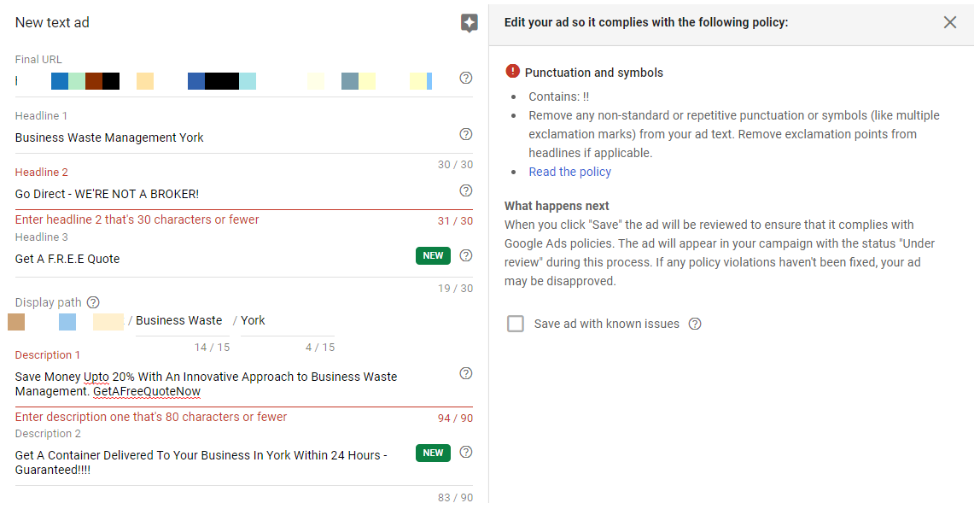Open help for Final URL field
The image size is (980, 509).
466,78
